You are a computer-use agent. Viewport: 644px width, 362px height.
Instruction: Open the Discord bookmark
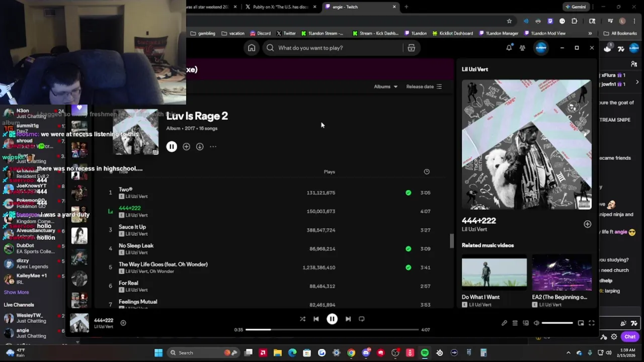click(261, 33)
